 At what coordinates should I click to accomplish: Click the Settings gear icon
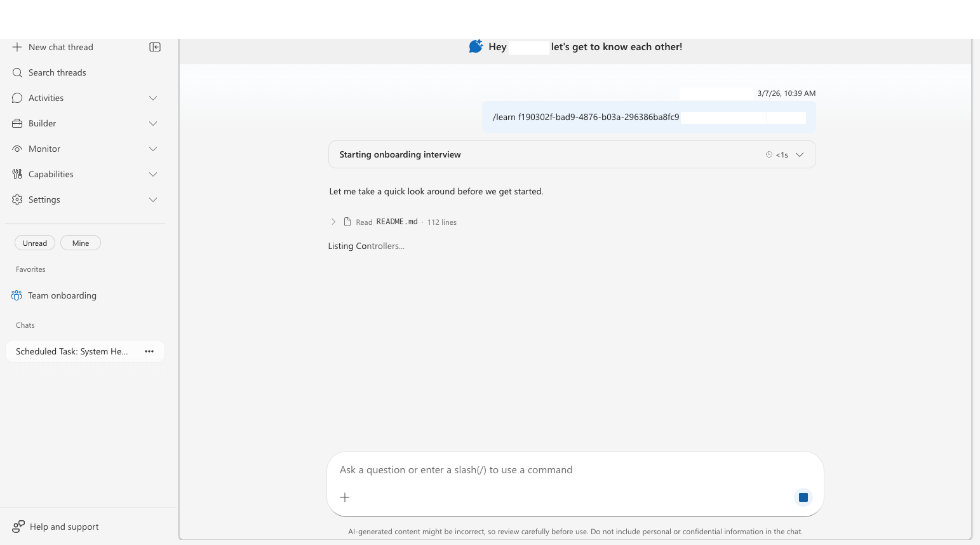click(x=17, y=199)
